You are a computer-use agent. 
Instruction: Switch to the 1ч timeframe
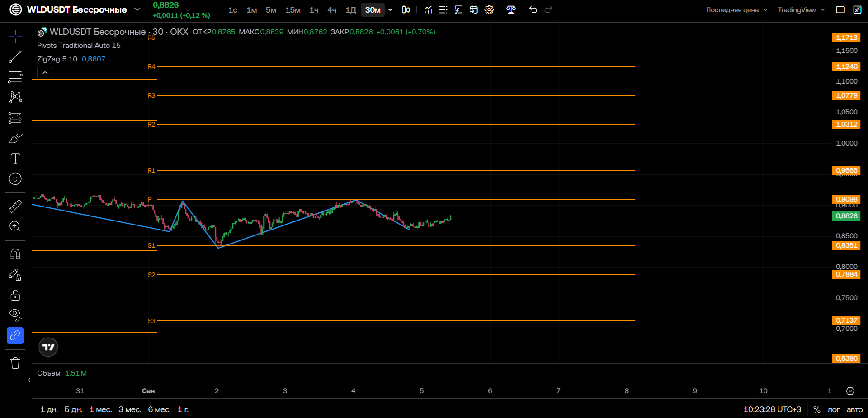314,10
